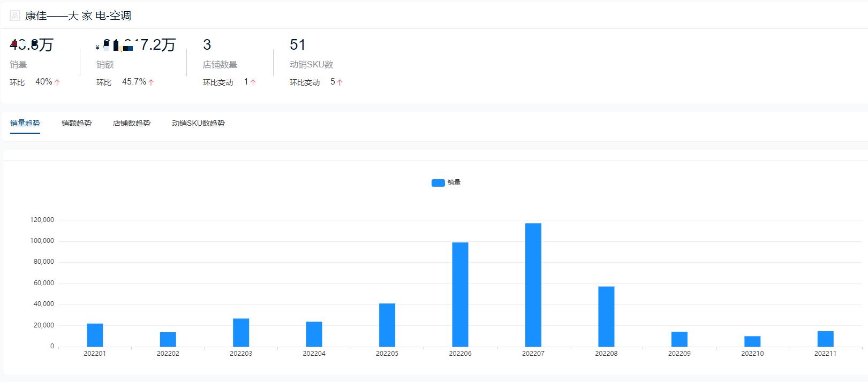Click the 202208 bar in the chart
The width and height of the screenshot is (868, 382).
(x=606, y=317)
